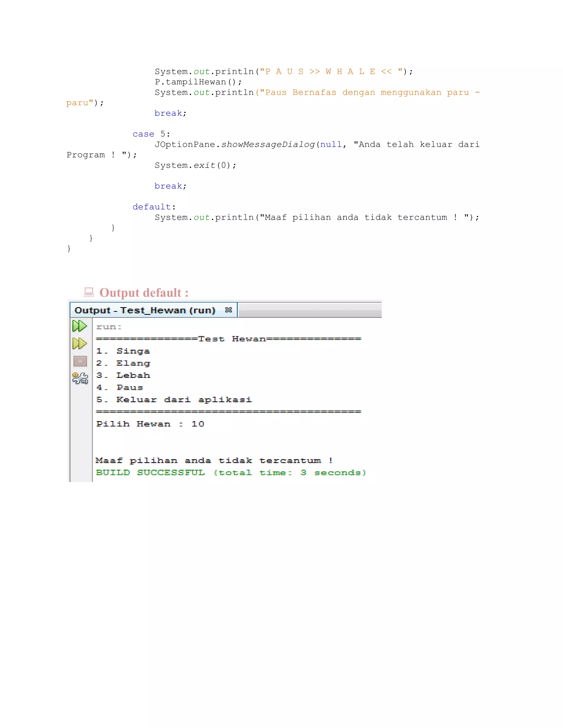Click the green BUILD SUCCESSFUL line

(x=231, y=473)
